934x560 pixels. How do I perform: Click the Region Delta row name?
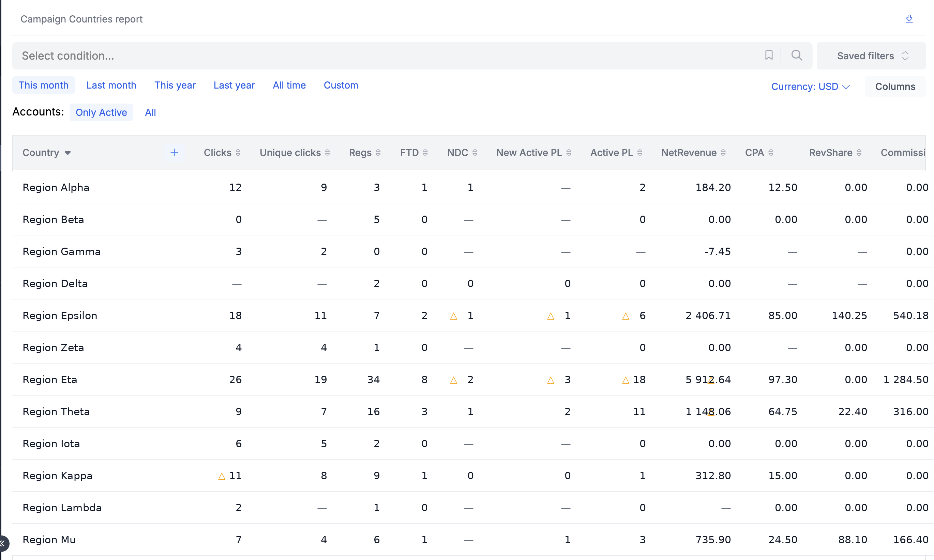tap(55, 283)
